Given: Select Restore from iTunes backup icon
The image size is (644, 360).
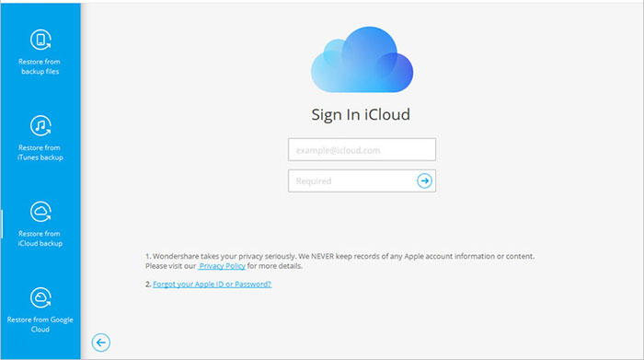Looking at the screenshot, I should 40,126.
